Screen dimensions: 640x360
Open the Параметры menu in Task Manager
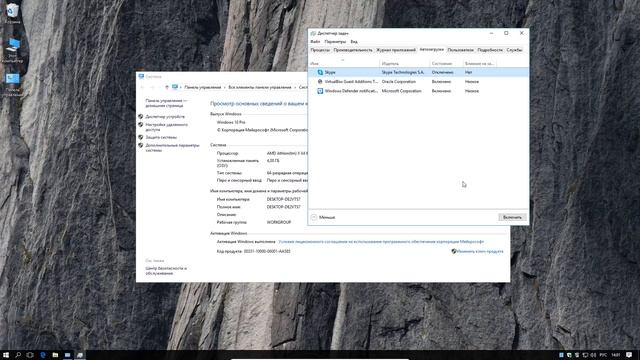[x=335, y=42]
